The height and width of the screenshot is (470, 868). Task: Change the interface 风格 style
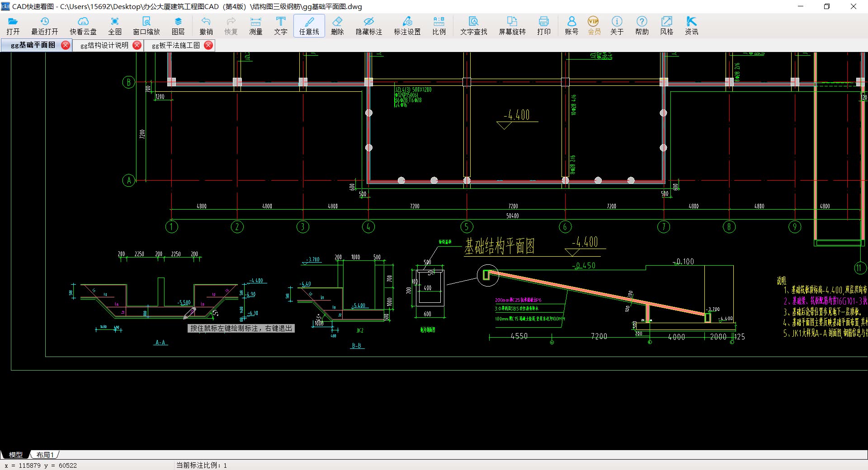(x=666, y=26)
